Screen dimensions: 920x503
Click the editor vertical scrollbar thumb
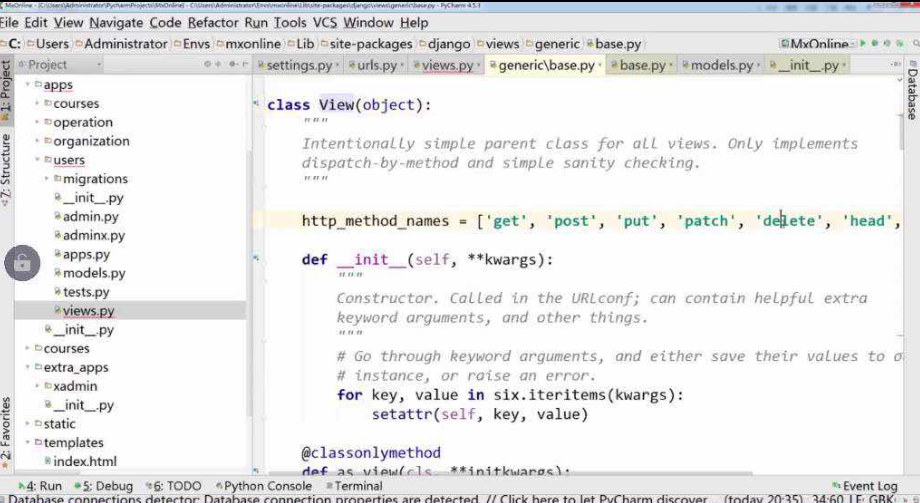coord(900,131)
